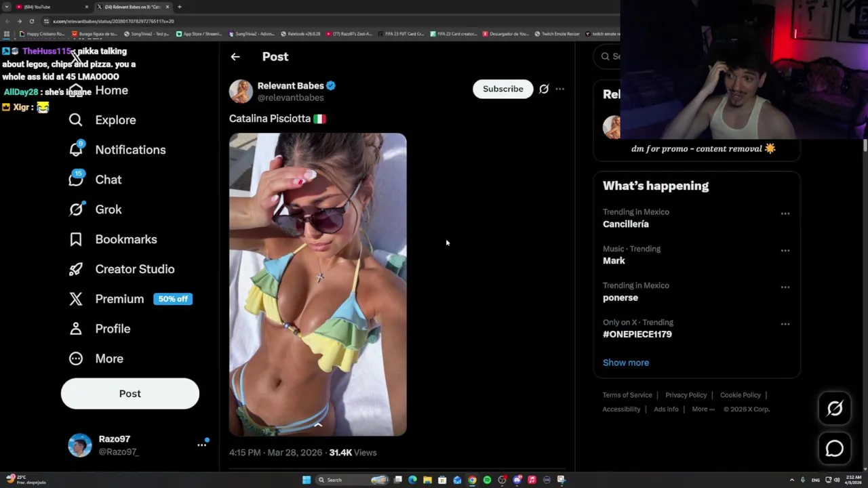
Task: Open options for ponerse trend
Action: tap(785, 287)
